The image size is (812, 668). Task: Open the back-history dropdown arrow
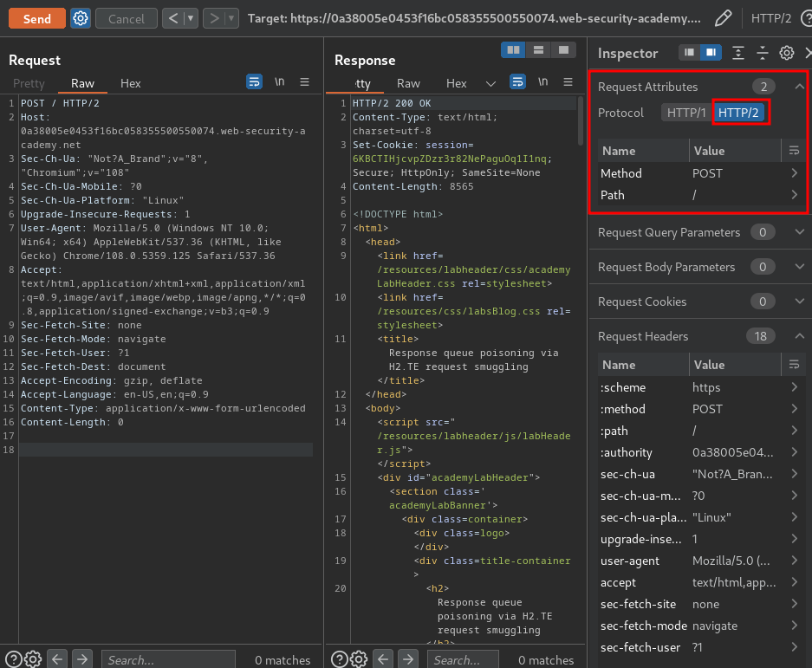[x=191, y=19]
